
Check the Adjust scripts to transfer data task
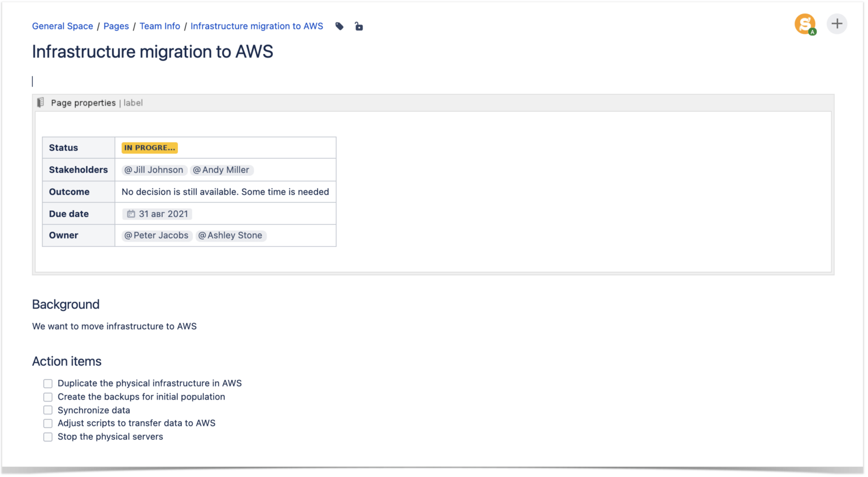[48, 423]
